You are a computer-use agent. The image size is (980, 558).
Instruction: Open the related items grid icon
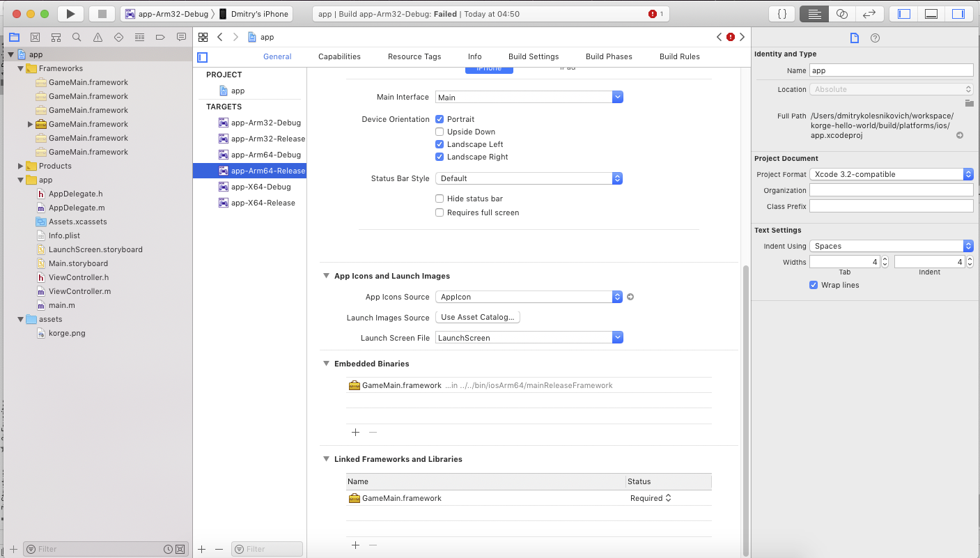(203, 37)
